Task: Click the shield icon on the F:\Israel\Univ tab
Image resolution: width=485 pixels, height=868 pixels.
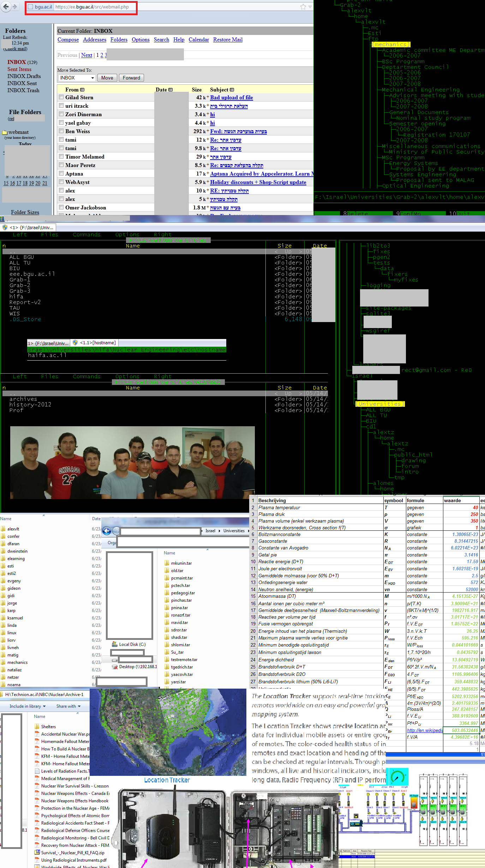Action: click(x=5, y=227)
